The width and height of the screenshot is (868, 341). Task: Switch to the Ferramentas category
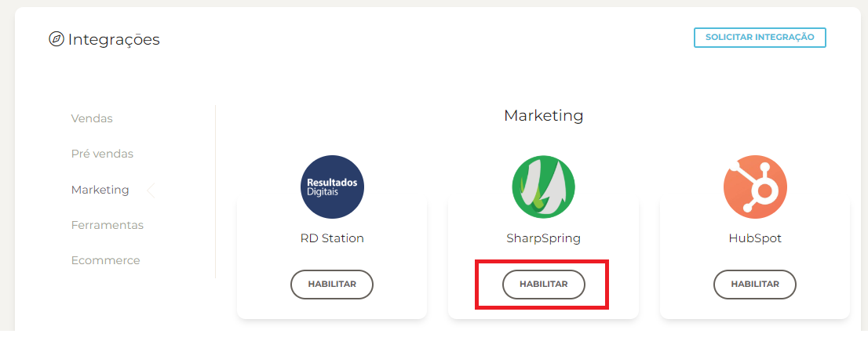pos(107,225)
